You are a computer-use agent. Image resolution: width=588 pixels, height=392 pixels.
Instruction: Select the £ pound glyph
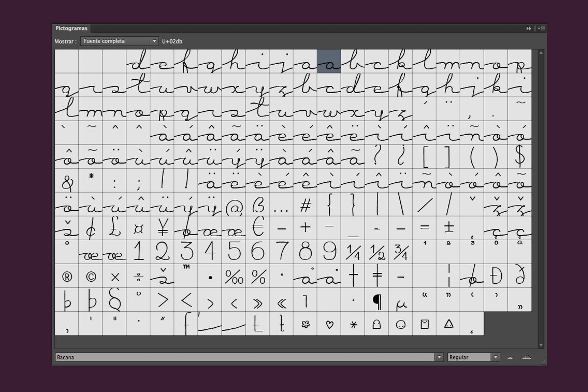(x=115, y=228)
